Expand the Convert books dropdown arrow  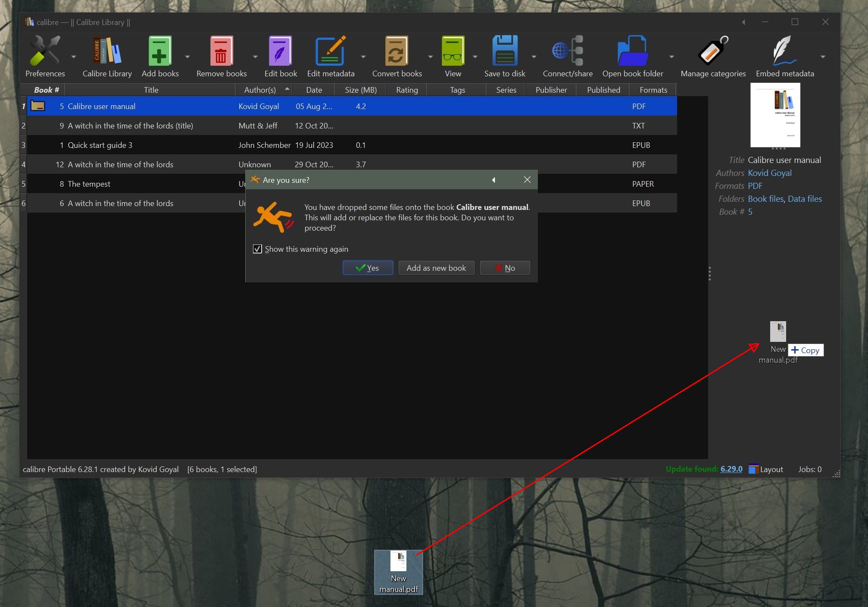(430, 56)
